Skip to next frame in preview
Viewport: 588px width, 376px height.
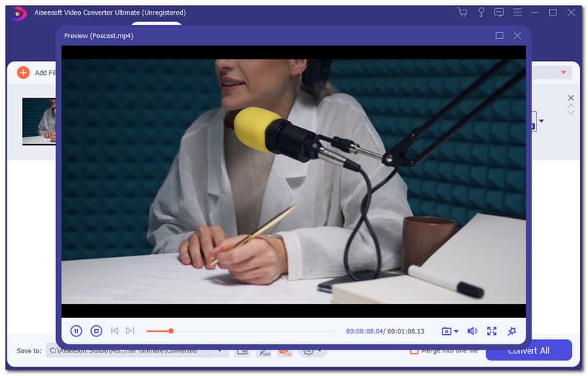point(130,331)
